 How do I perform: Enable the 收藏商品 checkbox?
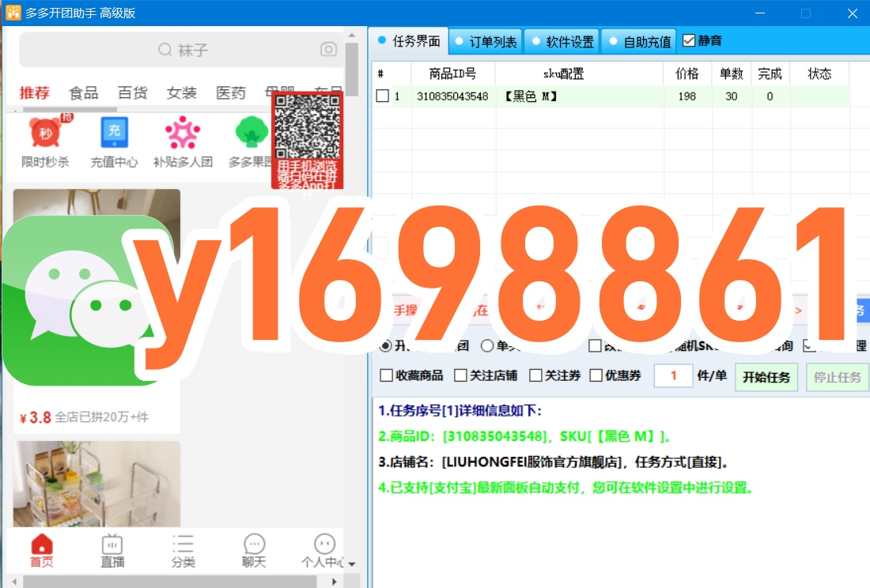coord(386,375)
